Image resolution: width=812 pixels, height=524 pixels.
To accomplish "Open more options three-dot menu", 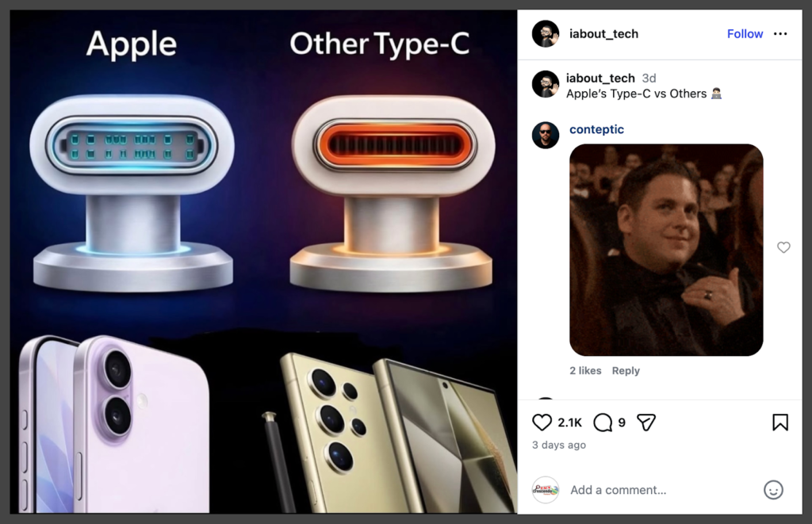I will [780, 33].
